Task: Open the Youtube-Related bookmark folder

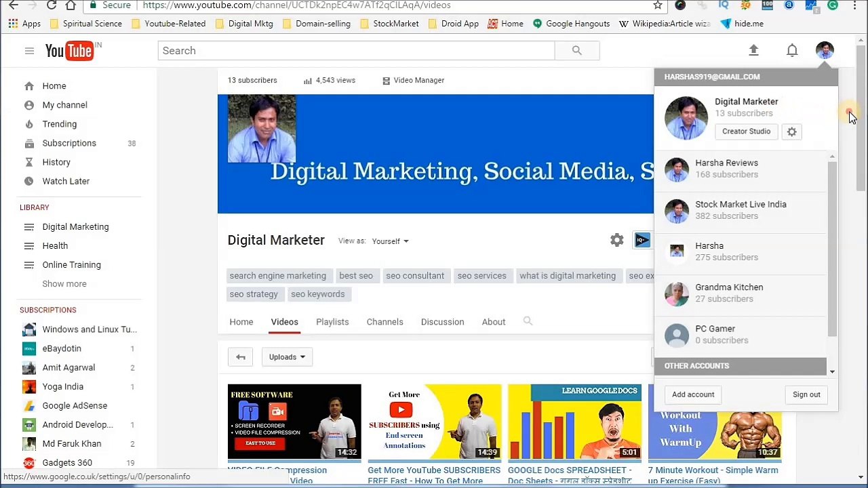Action: coord(168,24)
